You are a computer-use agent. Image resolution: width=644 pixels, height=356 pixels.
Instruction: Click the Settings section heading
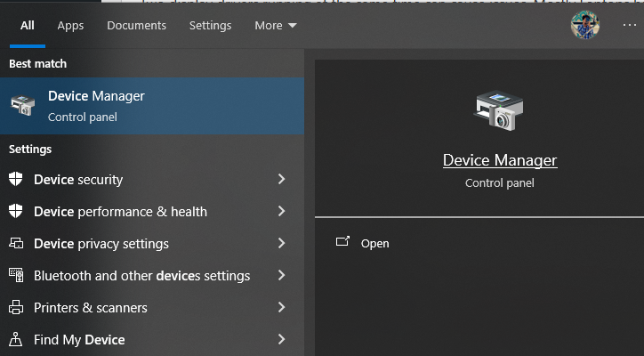pyautogui.click(x=30, y=150)
